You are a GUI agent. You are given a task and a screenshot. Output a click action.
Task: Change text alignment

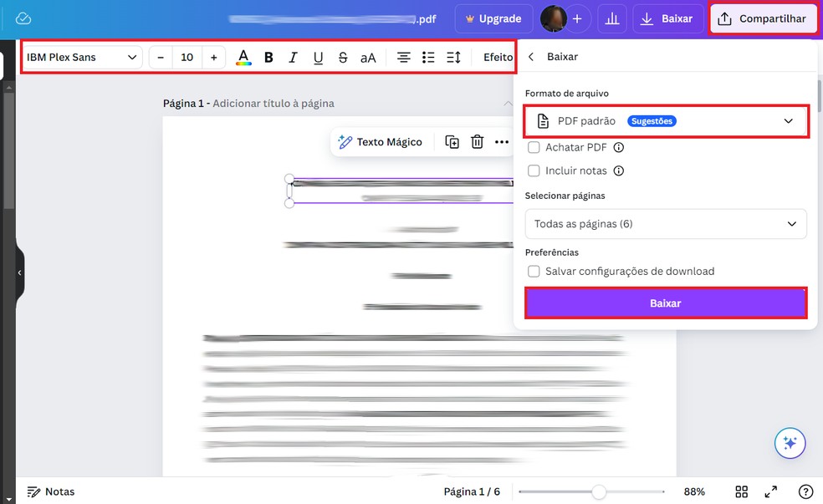click(403, 57)
